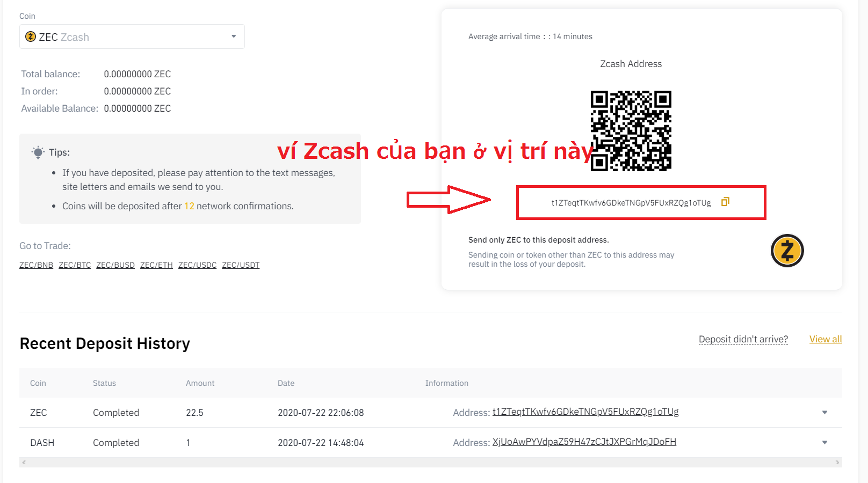Click the Zcash QR code

[x=631, y=131]
